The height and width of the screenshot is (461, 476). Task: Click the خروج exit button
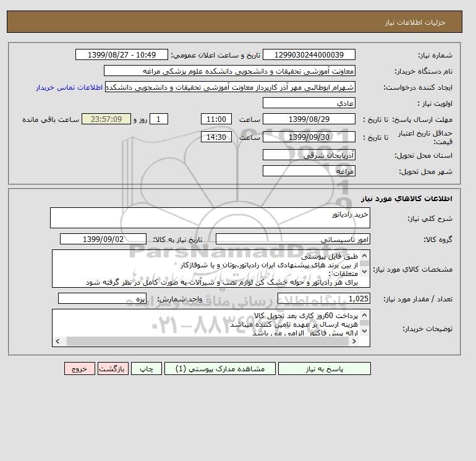(80, 369)
